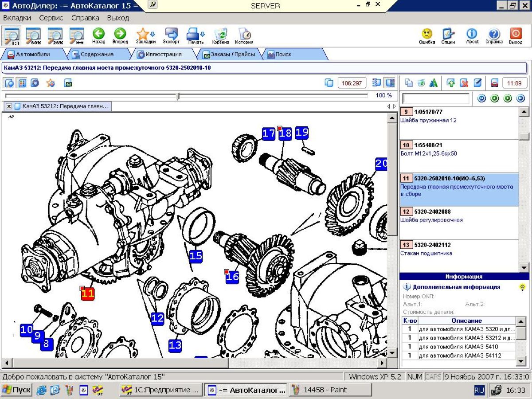Jump to last part with the blue end button
The height and width of the screenshot is (399, 532).
click(x=521, y=98)
